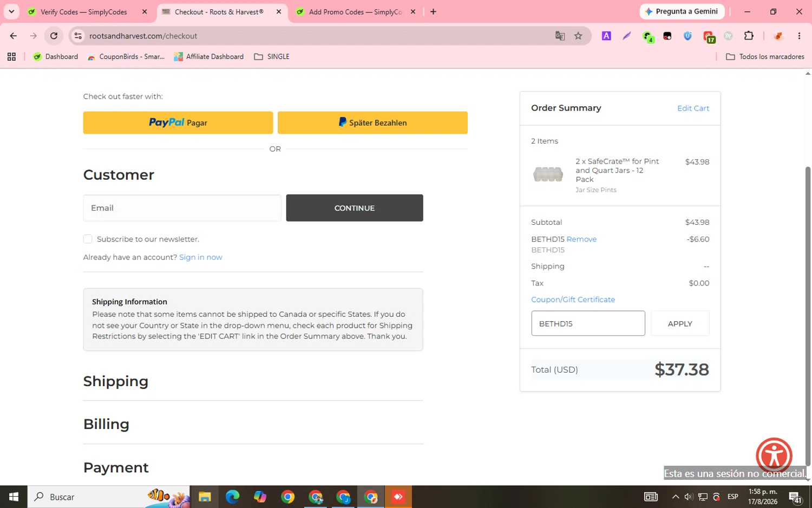The height and width of the screenshot is (508, 812).
Task: Open the Affiliate Dashboard bookmark
Action: (209, 56)
